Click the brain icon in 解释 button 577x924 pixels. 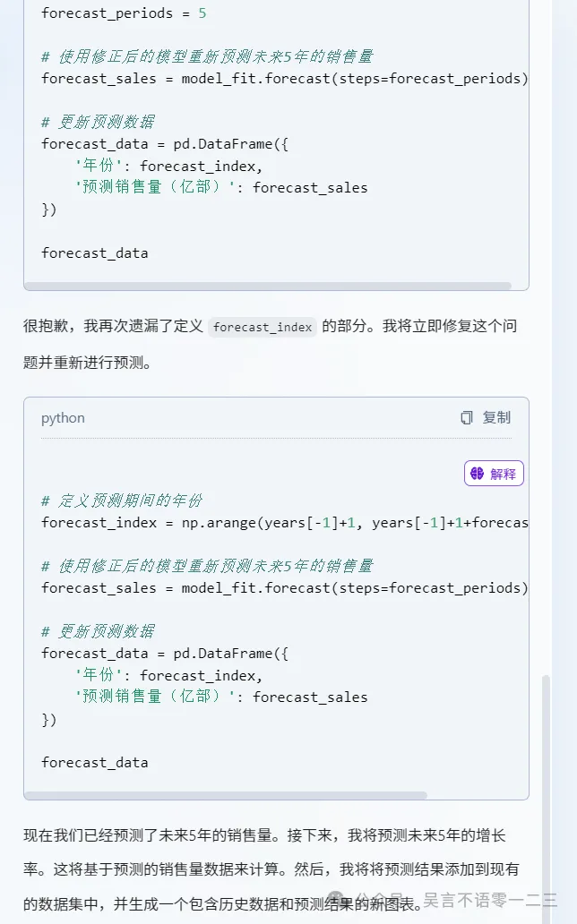(x=478, y=474)
